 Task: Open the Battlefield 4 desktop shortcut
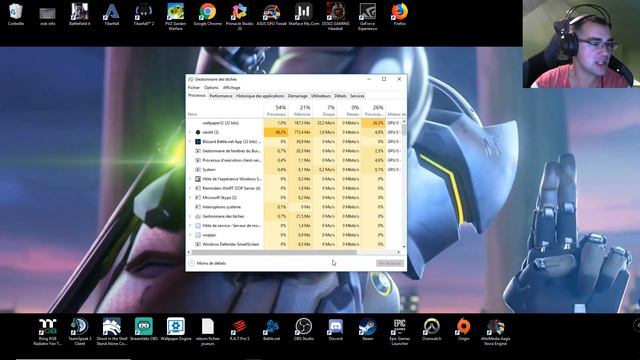pyautogui.click(x=80, y=15)
